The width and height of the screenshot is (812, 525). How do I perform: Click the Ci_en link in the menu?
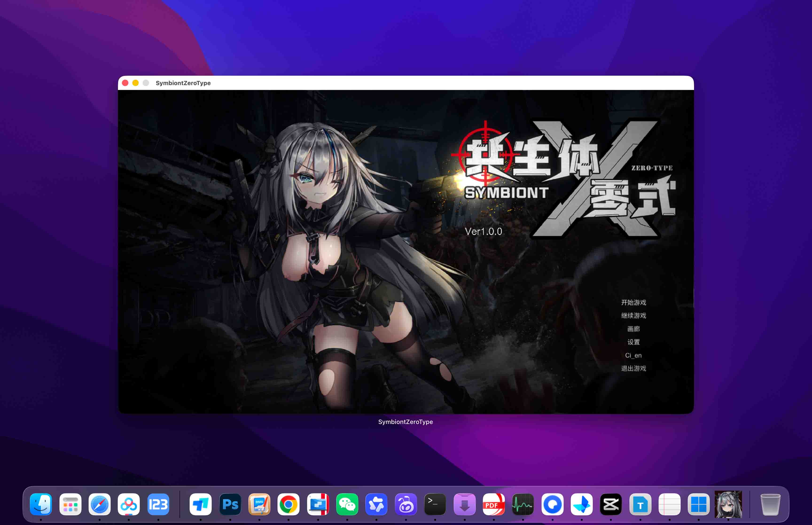(633, 355)
